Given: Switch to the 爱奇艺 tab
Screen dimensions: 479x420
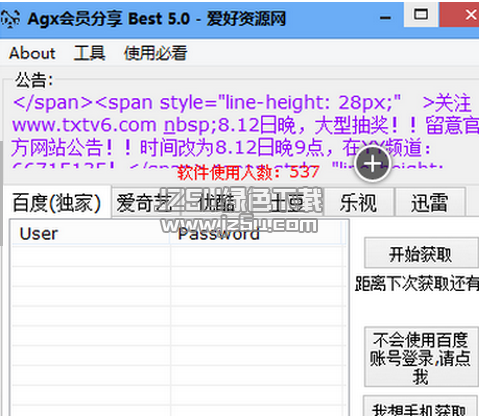Looking at the screenshot, I should pos(145,203).
